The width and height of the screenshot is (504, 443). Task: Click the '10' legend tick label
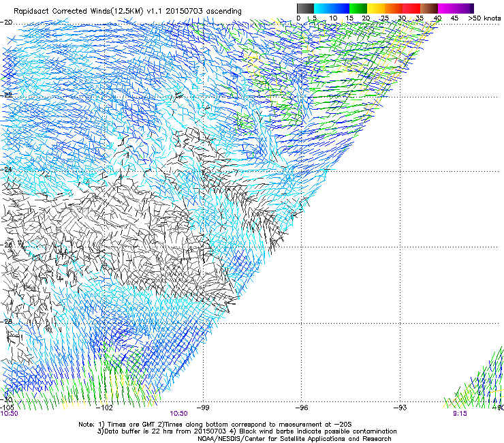[333, 18]
